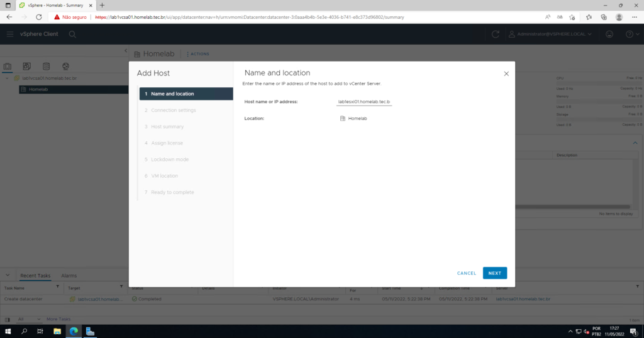Open File Explorer from taskbar
Screen dimensions: 644x338
[57, 332]
